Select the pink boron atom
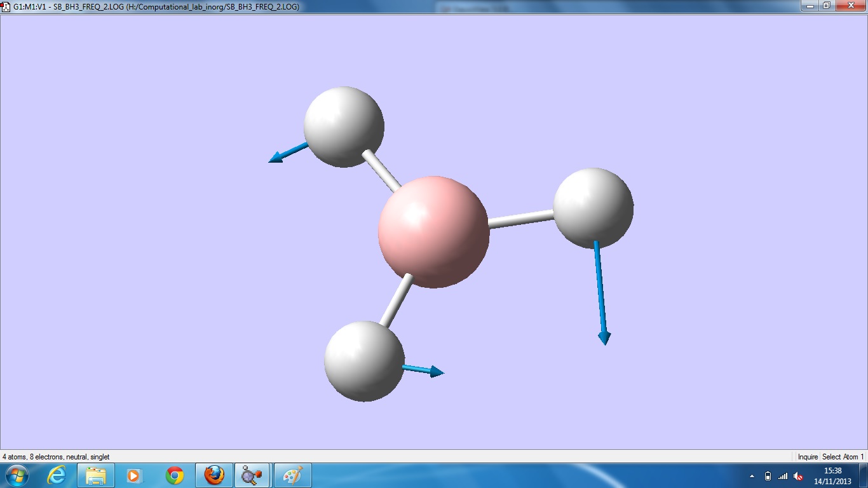Screen dimensions: 868x488 (434, 232)
